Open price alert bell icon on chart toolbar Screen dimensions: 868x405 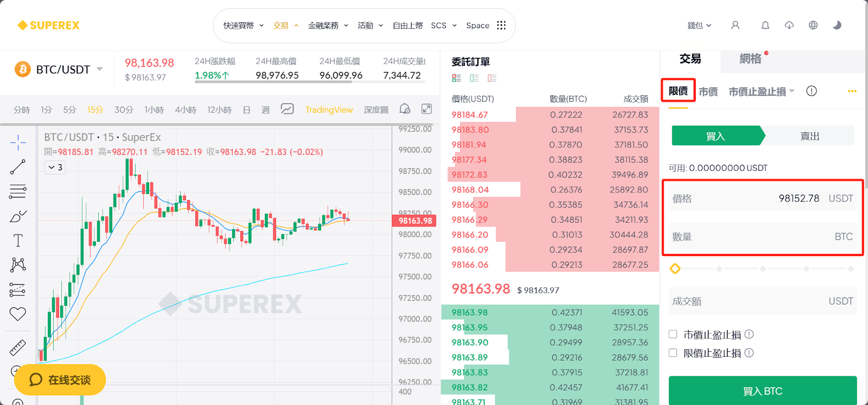405,109
